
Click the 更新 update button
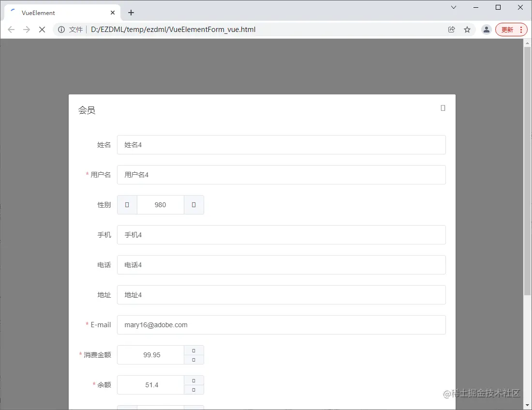(x=511, y=30)
